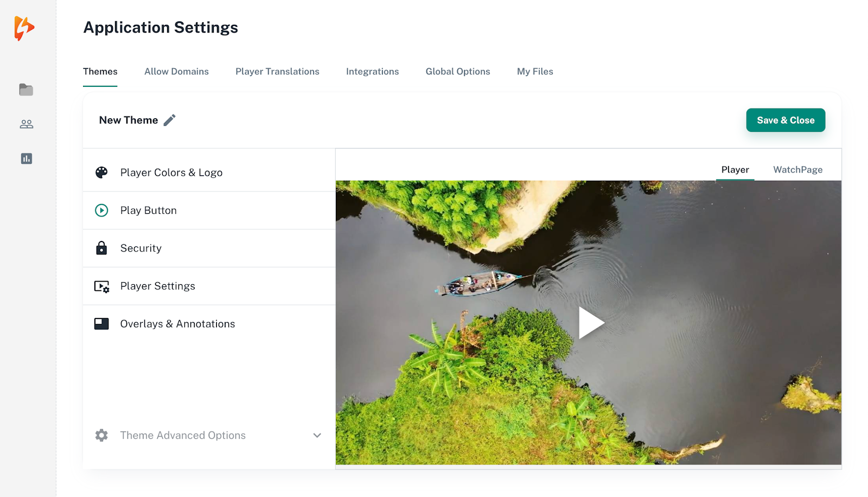The image size is (868, 497).
Task: Click the lock icon next to Security
Action: point(101,248)
